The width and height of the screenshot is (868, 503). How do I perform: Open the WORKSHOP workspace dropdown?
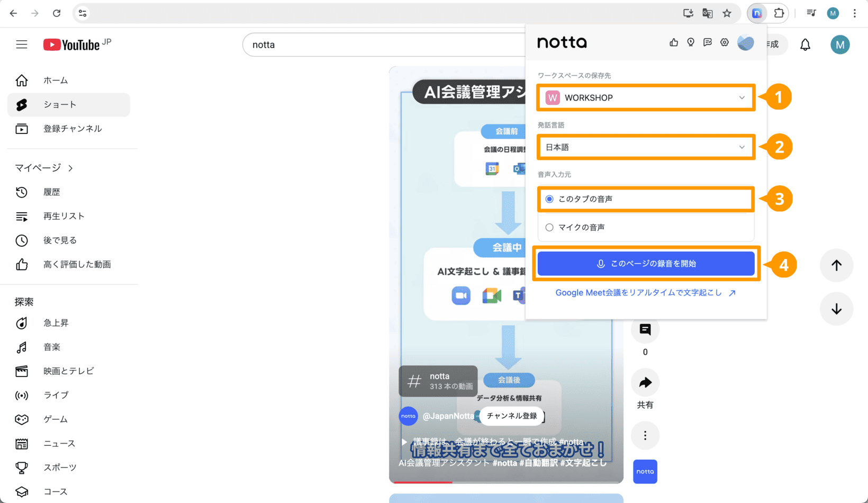646,97
